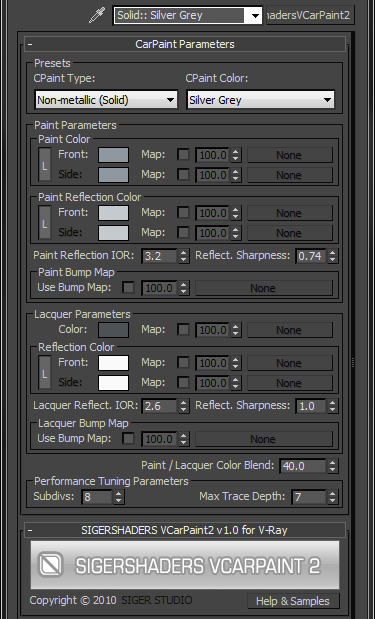Click Paint Reflection Side map None button
Screen dimensions: 375x619
290,233
